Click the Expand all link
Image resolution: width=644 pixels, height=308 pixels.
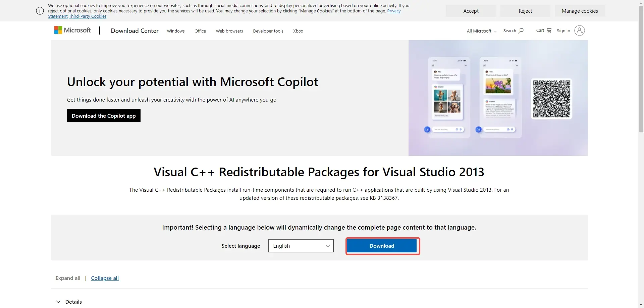tap(68, 278)
